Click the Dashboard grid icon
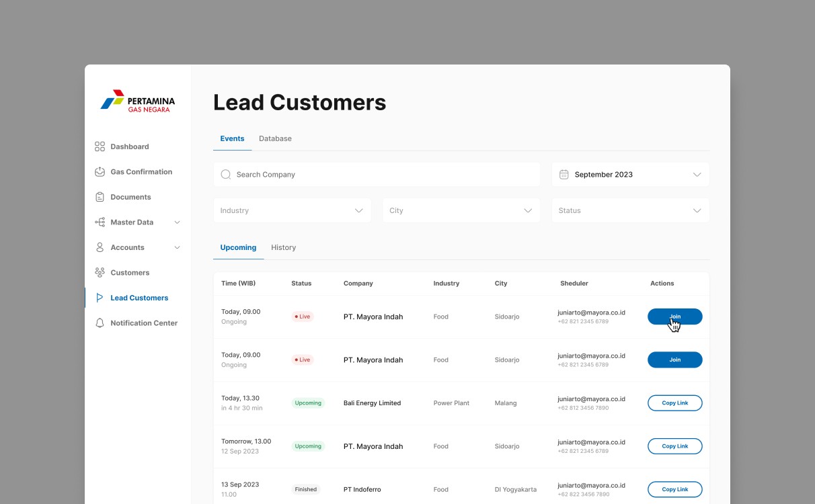815x504 pixels. click(100, 146)
